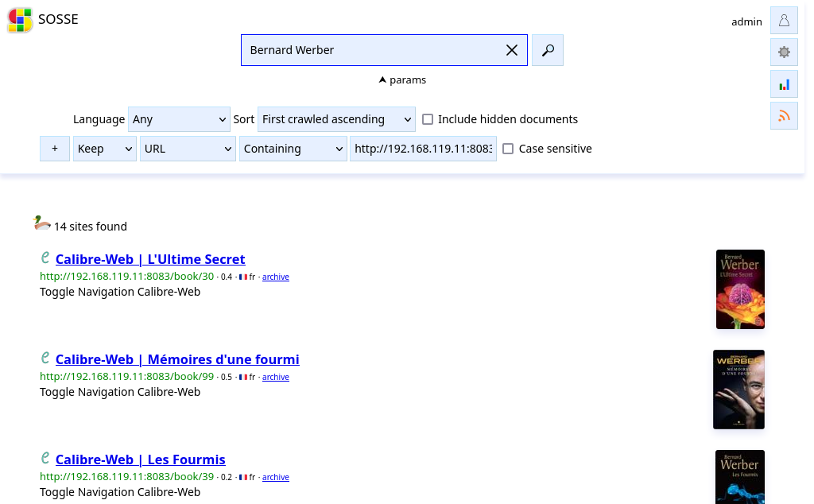
Task: Open Calibre-Web | L'Ultime Secret result
Action: click(150, 259)
